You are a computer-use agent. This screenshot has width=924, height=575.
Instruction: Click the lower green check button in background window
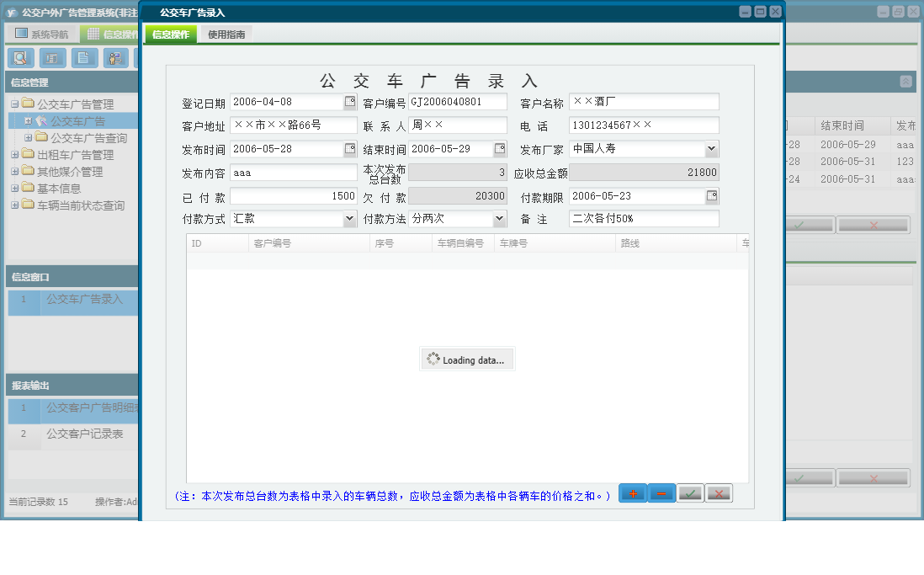(x=809, y=477)
